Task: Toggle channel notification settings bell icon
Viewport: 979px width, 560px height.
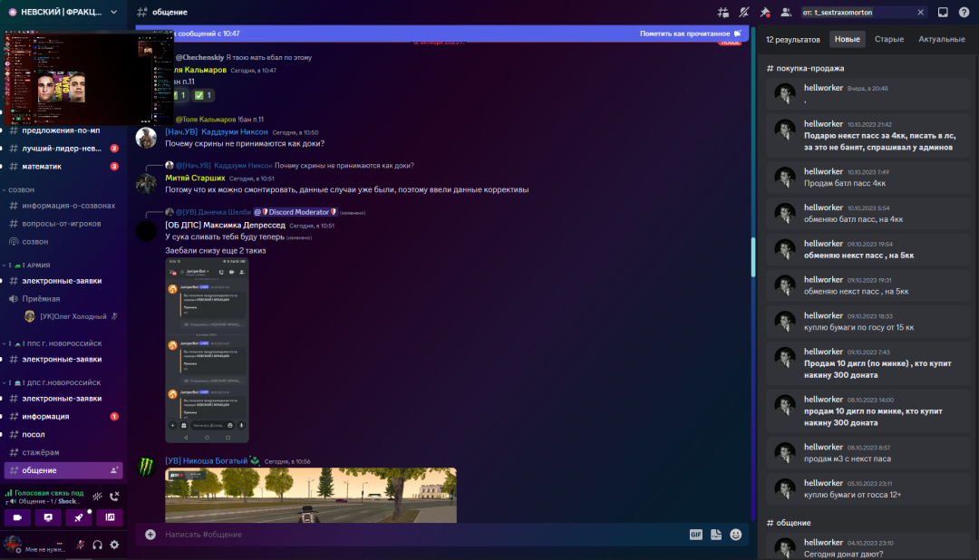Action: 743,12
